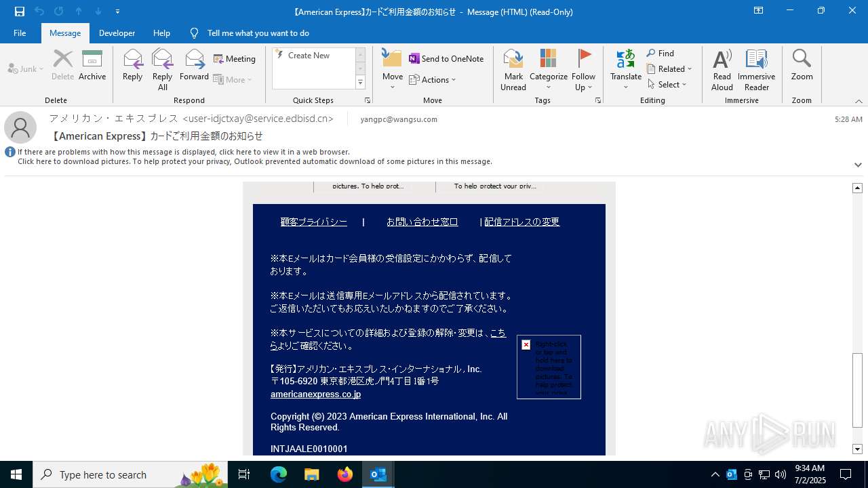
Task: Collapse the ribbon with the chevron
Action: click(859, 101)
